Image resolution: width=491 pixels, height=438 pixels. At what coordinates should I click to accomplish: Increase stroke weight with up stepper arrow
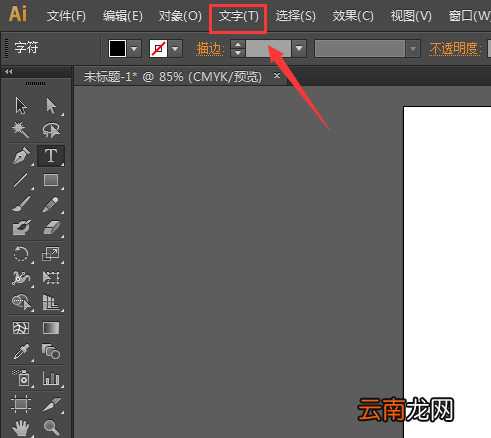(238, 44)
